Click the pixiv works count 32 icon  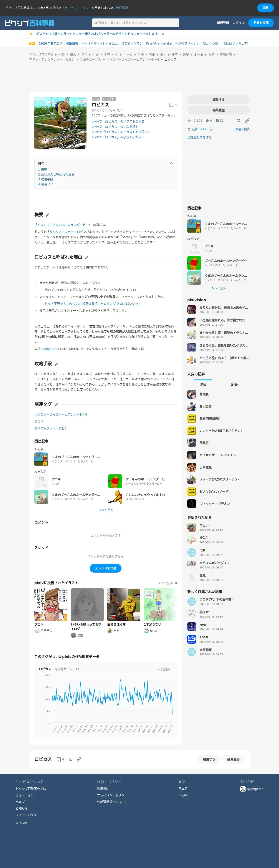coord(217,121)
